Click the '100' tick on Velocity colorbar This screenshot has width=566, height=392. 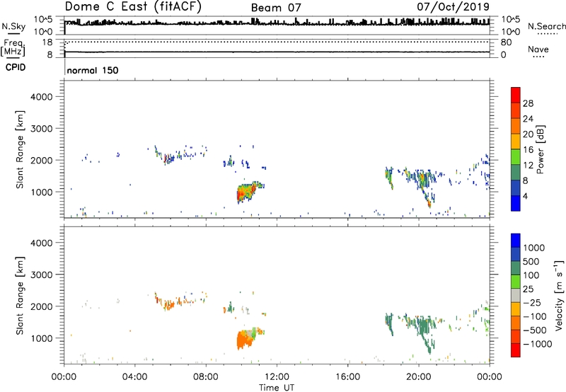point(531,275)
